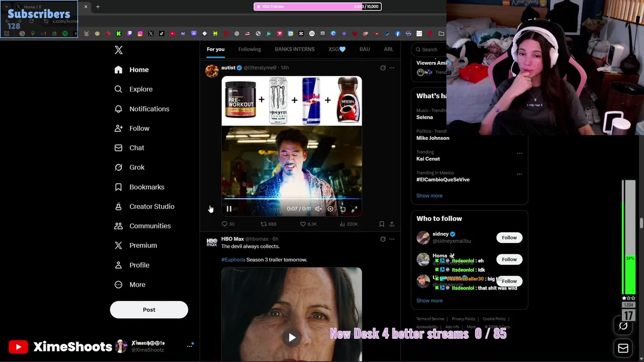Open Grok actions on HBO Max post

(x=383, y=239)
